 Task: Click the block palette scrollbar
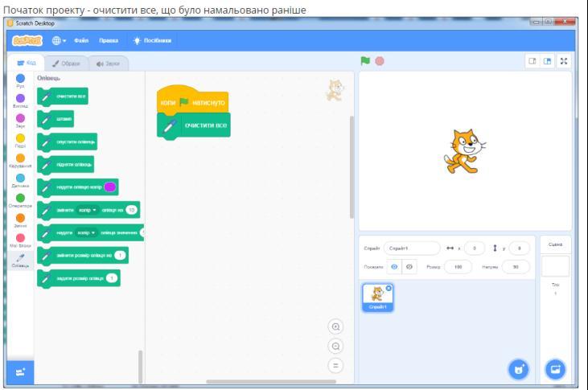[140, 367]
